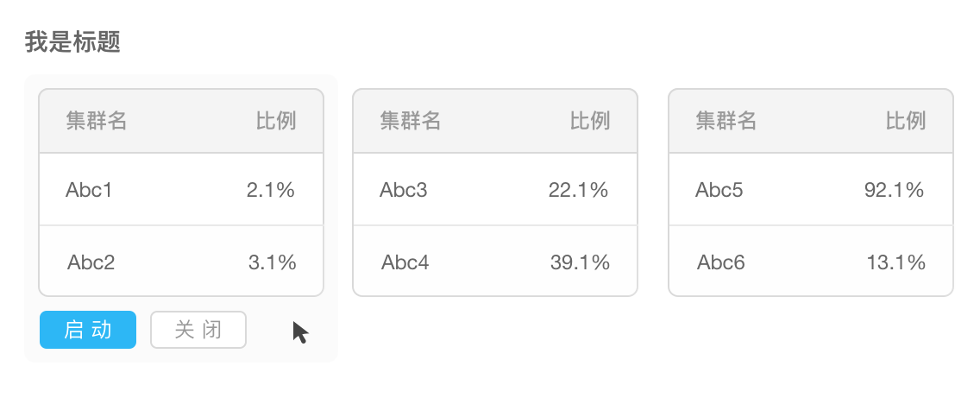
Task: Click 集群名 header in middle table
Action: click(411, 121)
